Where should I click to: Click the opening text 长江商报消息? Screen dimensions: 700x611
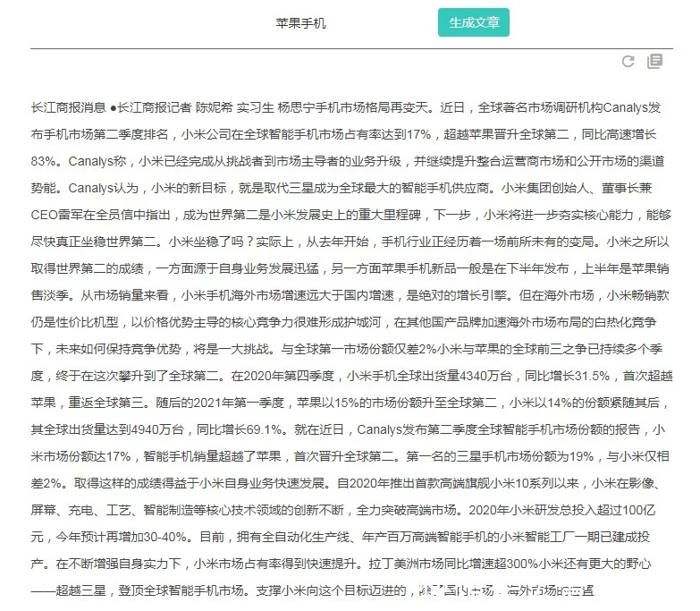coord(68,107)
